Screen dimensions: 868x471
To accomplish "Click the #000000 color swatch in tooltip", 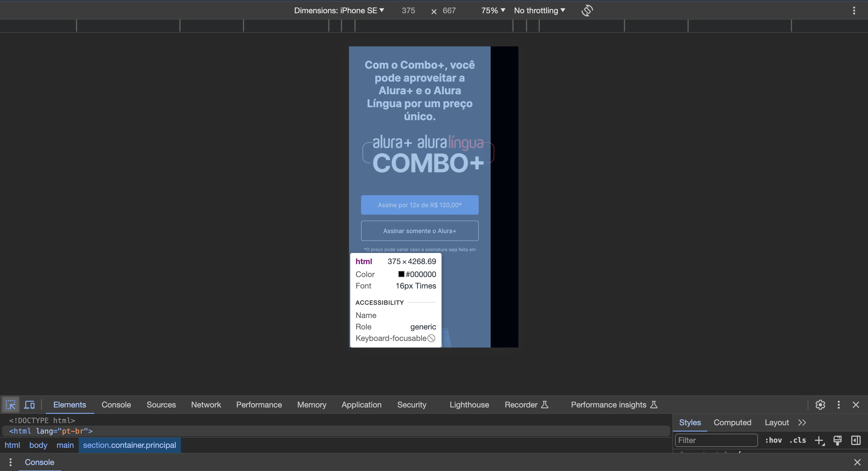I will pyautogui.click(x=401, y=274).
